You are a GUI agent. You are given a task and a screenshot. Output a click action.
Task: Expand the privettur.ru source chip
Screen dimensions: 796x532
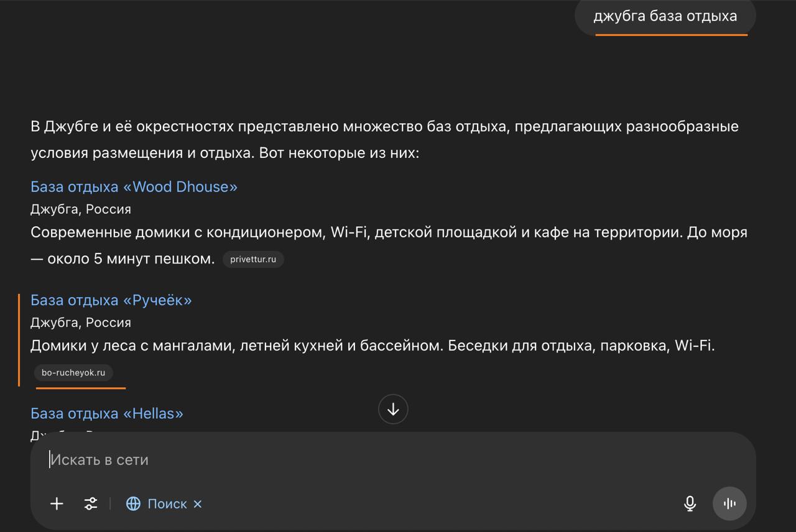click(x=254, y=259)
